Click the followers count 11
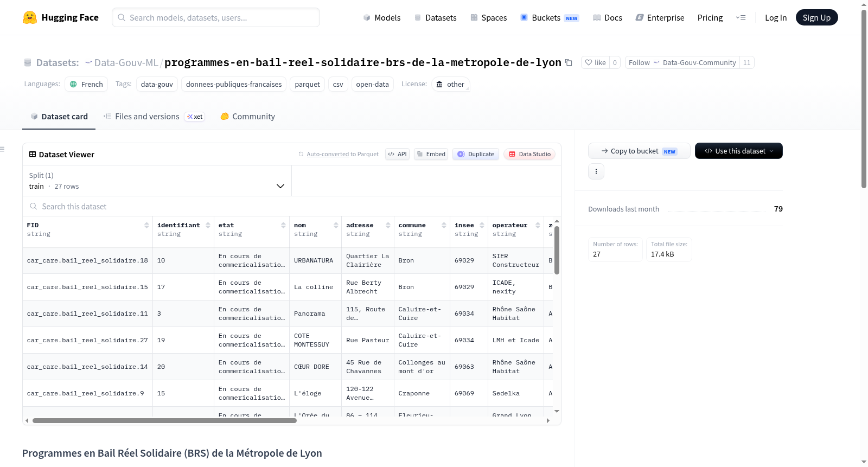Viewport: 868px width, 467px height. (x=747, y=62)
